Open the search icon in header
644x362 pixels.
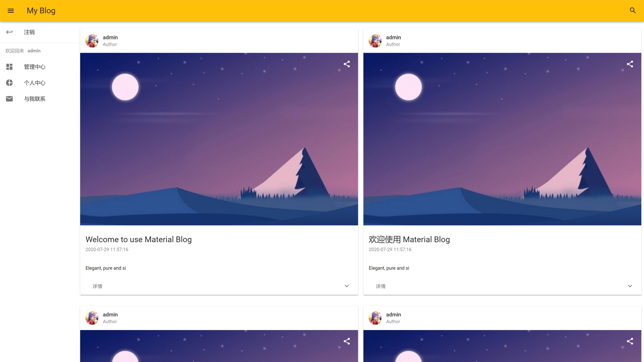(x=632, y=11)
